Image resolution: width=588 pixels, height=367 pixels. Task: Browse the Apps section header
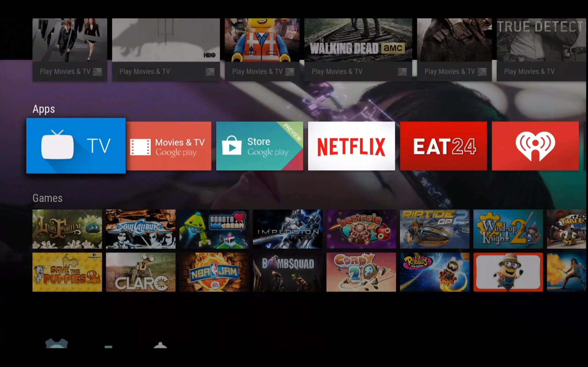tap(44, 109)
